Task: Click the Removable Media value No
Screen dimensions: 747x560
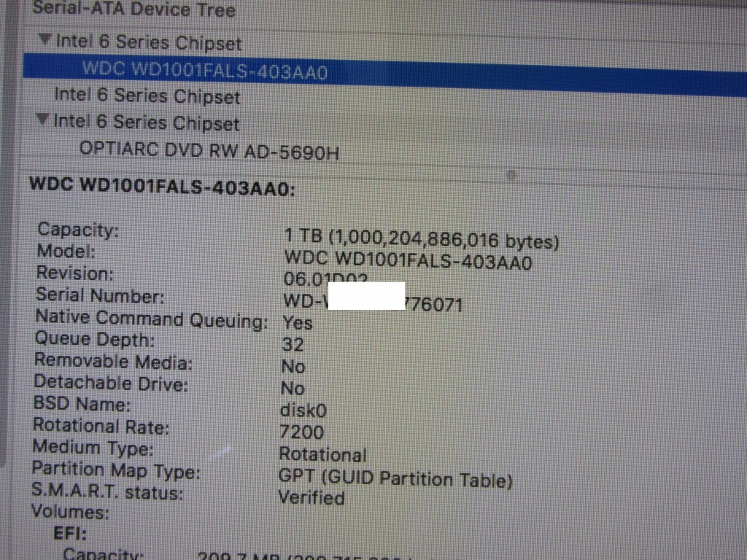Action: click(x=293, y=367)
